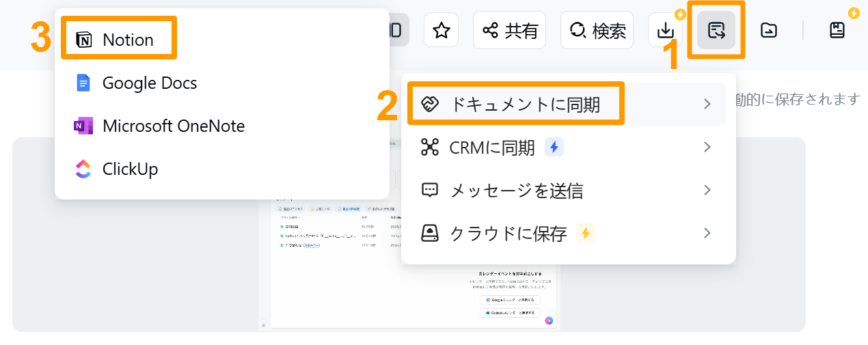Open the export and sync icon menu

pyautogui.click(x=716, y=30)
